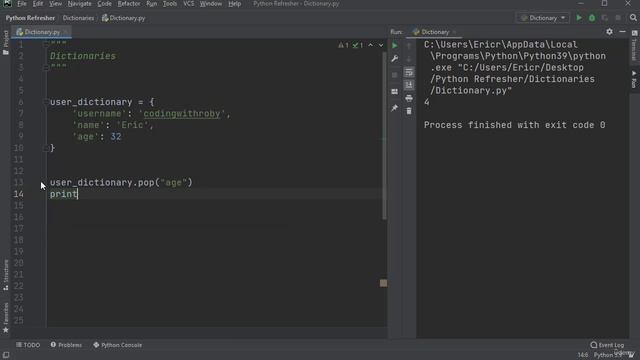640x360 pixels.
Task: Open the Python Console tool window
Action: (x=118, y=345)
